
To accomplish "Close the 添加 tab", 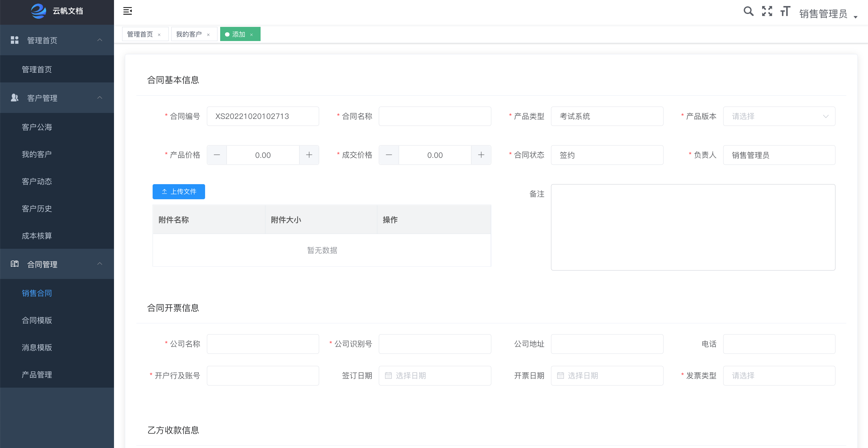I will click(251, 34).
